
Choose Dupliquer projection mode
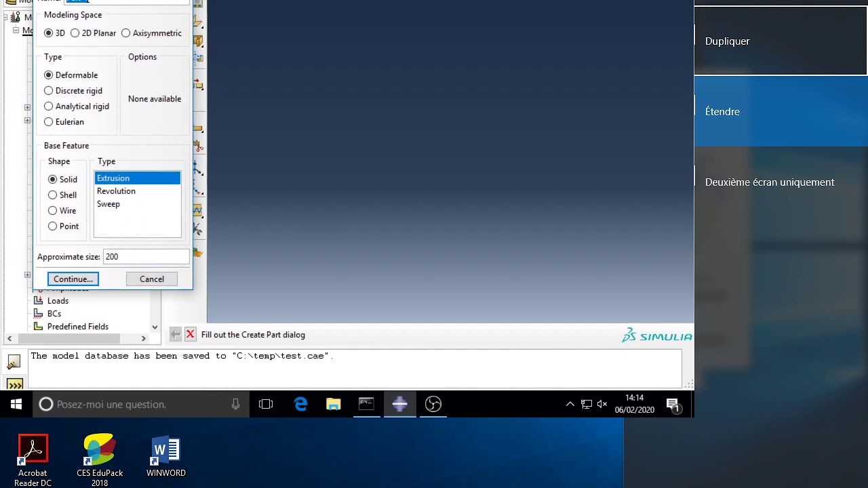tap(781, 41)
